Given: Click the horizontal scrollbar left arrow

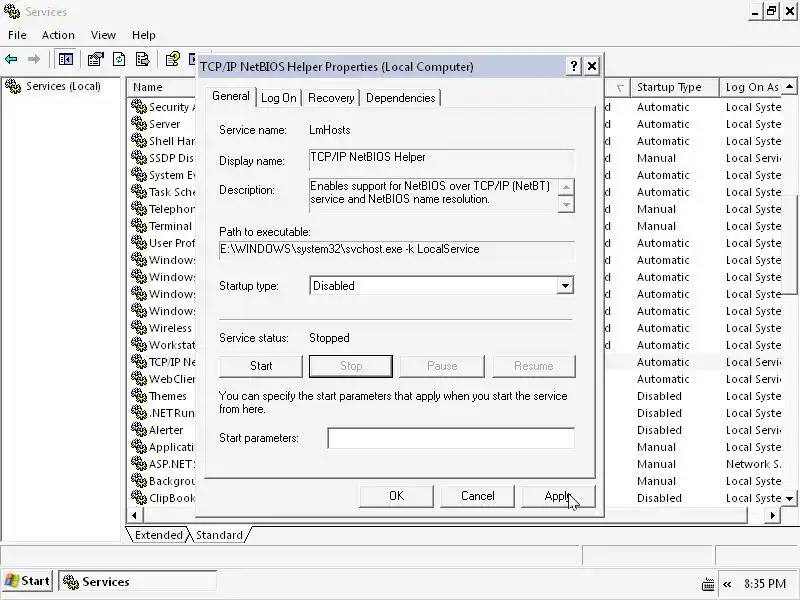Looking at the screenshot, I should coord(134,515).
